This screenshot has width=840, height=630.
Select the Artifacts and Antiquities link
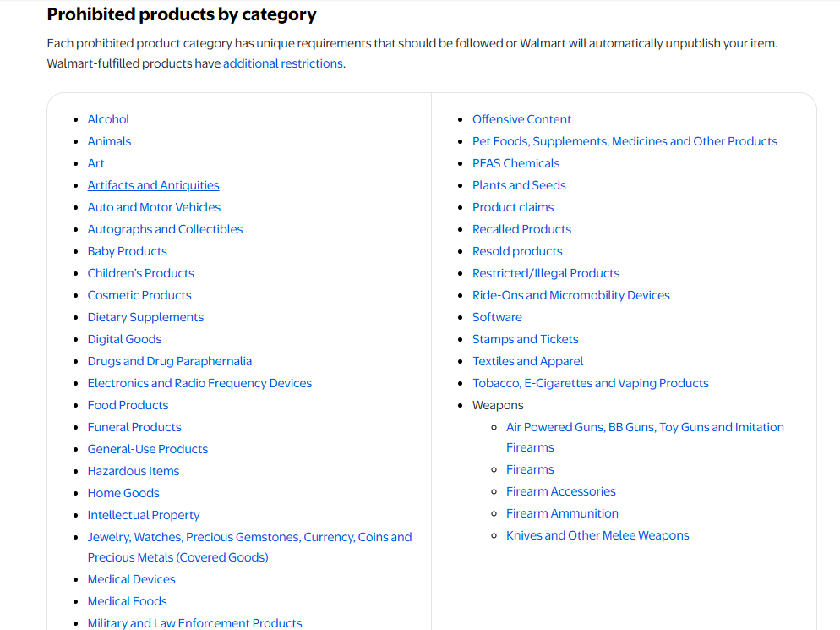(x=153, y=185)
